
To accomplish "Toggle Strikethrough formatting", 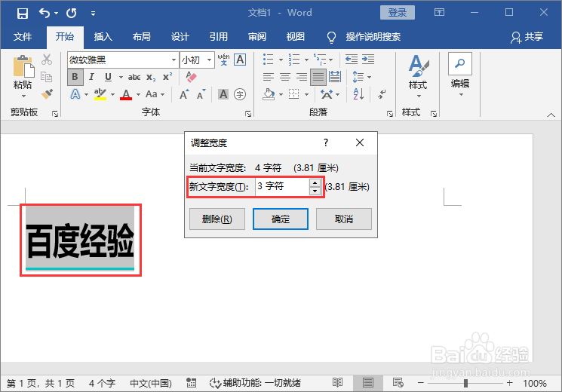I will click(x=134, y=77).
